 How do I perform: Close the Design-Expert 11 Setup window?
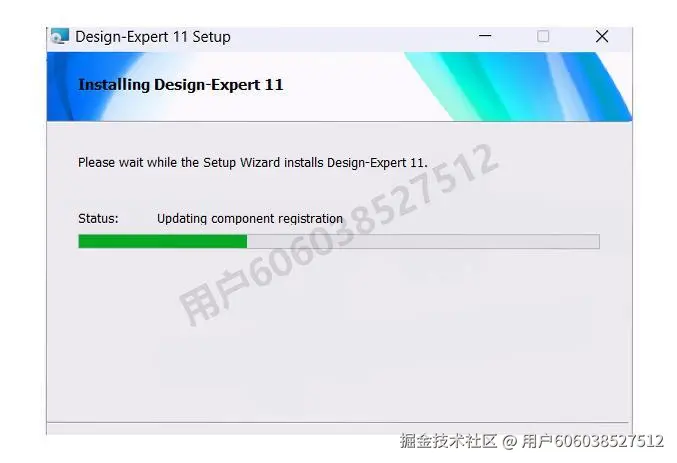(602, 36)
